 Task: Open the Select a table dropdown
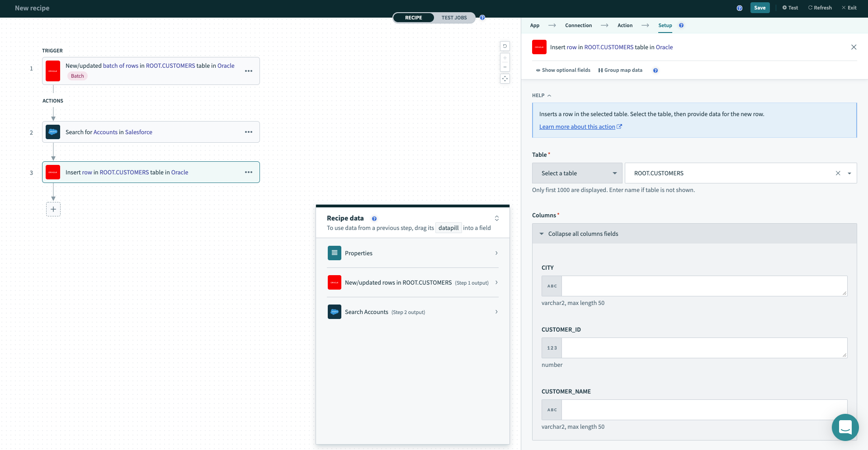click(577, 173)
